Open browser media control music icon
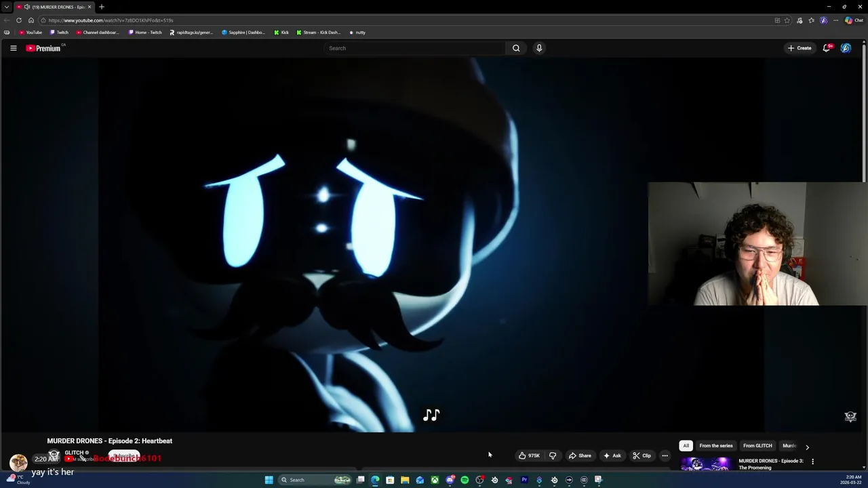This screenshot has width=868, height=488. click(800, 20)
